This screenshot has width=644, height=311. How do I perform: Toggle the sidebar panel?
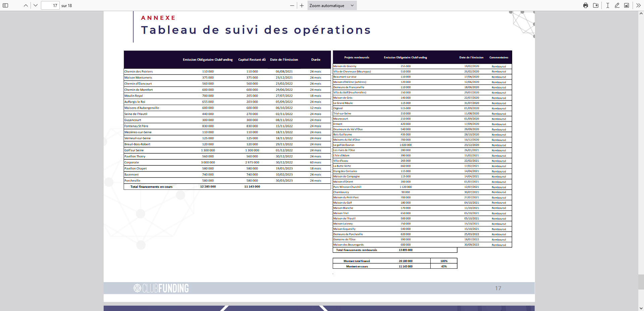5,5
